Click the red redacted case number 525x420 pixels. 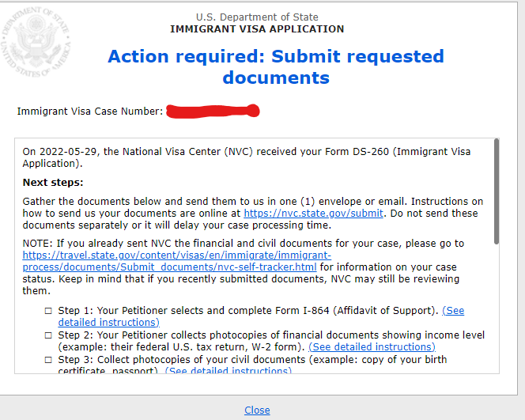(213, 111)
